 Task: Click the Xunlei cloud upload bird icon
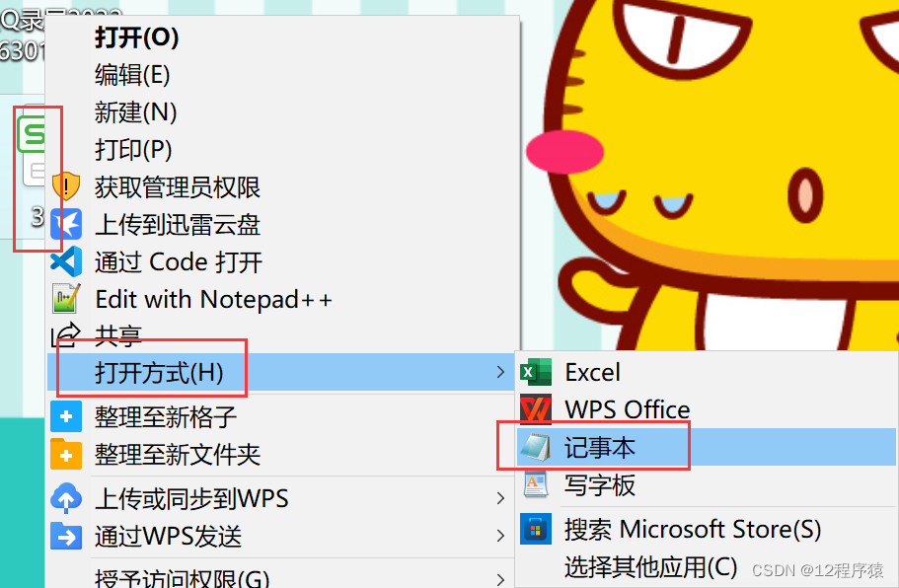click(x=66, y=224)
